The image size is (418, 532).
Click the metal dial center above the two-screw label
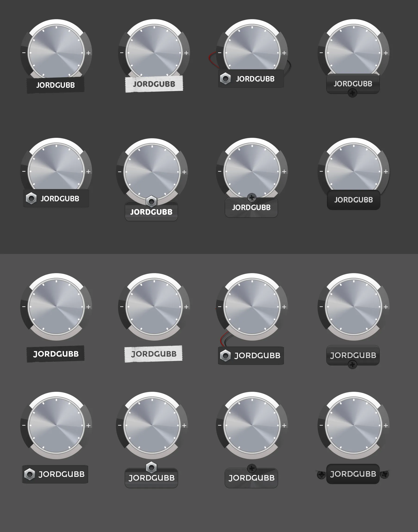point(353,425)
